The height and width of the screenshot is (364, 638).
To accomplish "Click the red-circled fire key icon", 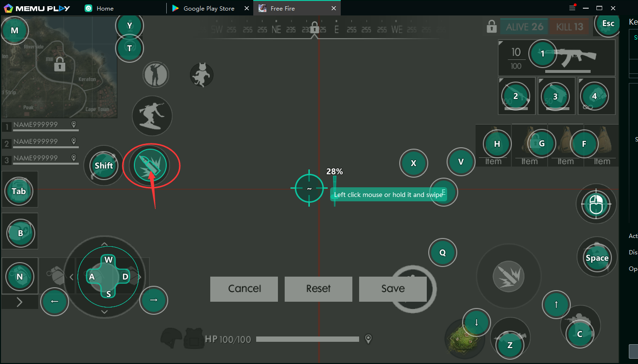I will [150, 166].
